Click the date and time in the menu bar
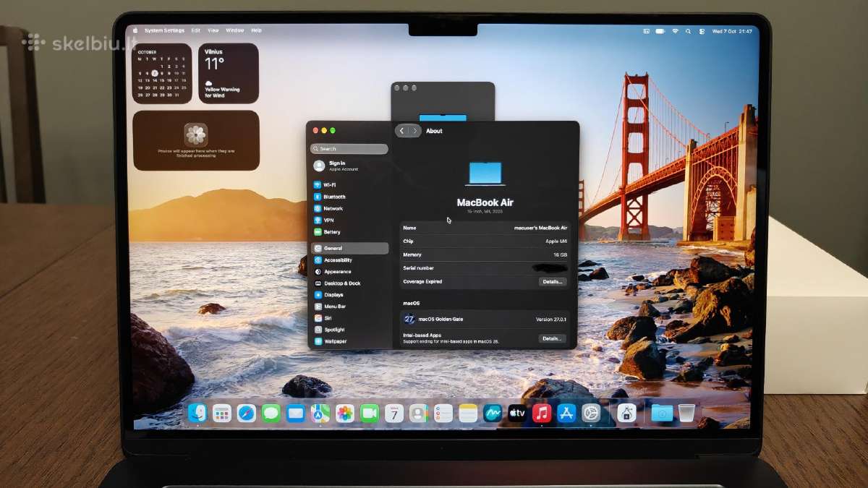 tap(732, 31)
